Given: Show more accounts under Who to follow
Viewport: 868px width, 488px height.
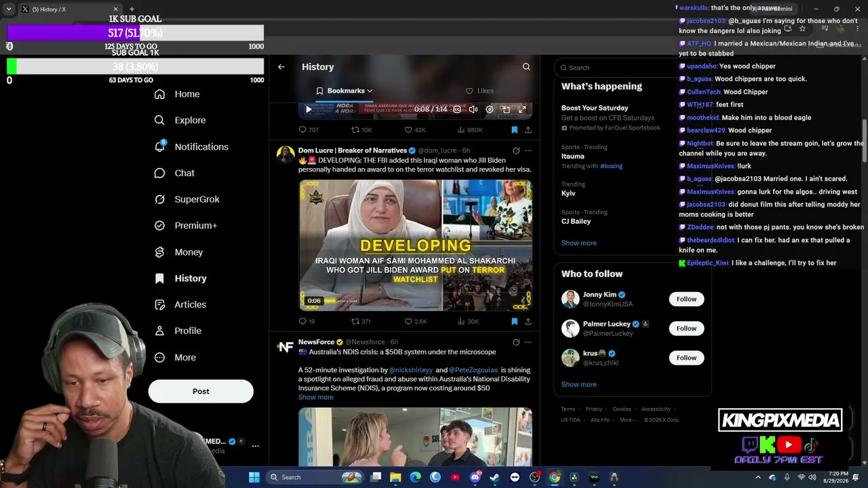Looking at the screenshot, I should pos(579,384).
